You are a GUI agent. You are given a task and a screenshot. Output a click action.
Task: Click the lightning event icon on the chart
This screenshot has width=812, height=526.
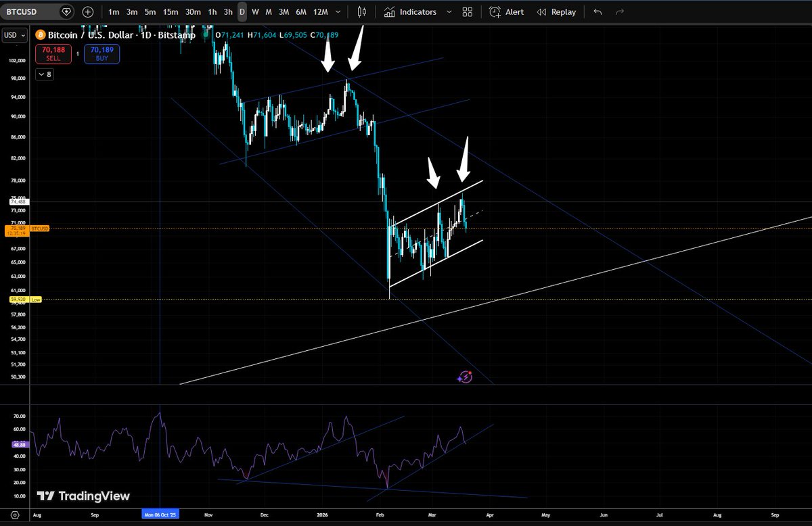pos(464,377)
